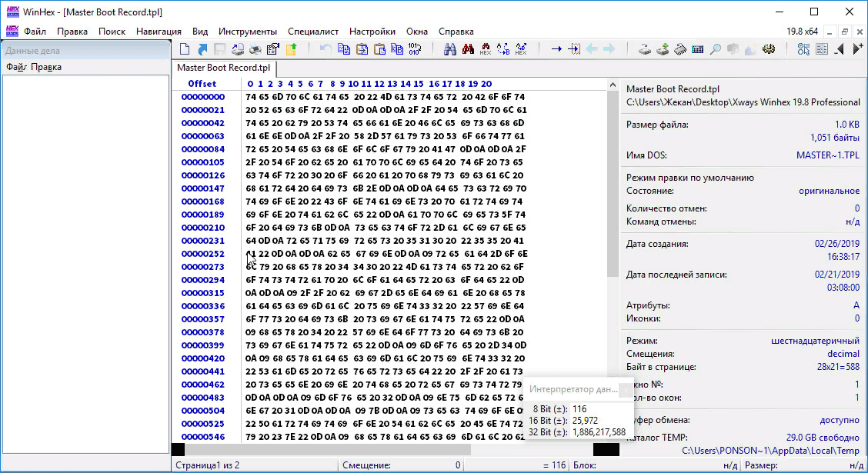
Task: Open the Go to offset arrow icon
Action: point(556,49)
